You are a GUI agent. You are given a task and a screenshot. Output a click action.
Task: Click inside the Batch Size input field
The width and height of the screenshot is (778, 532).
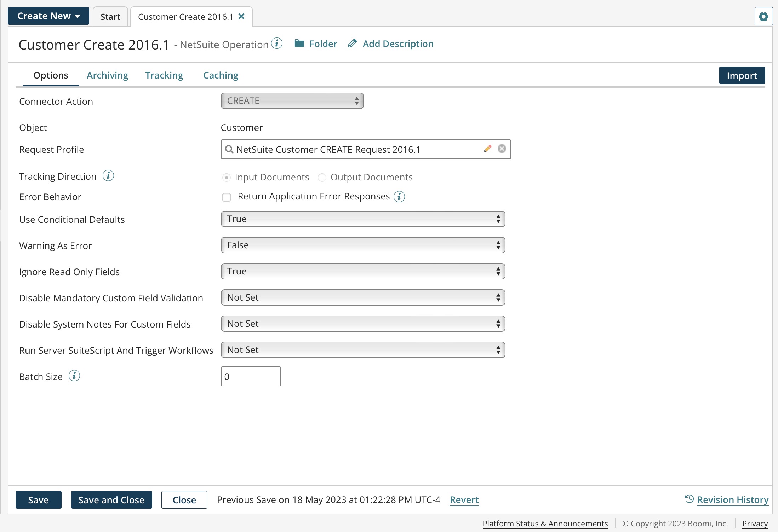251,376
